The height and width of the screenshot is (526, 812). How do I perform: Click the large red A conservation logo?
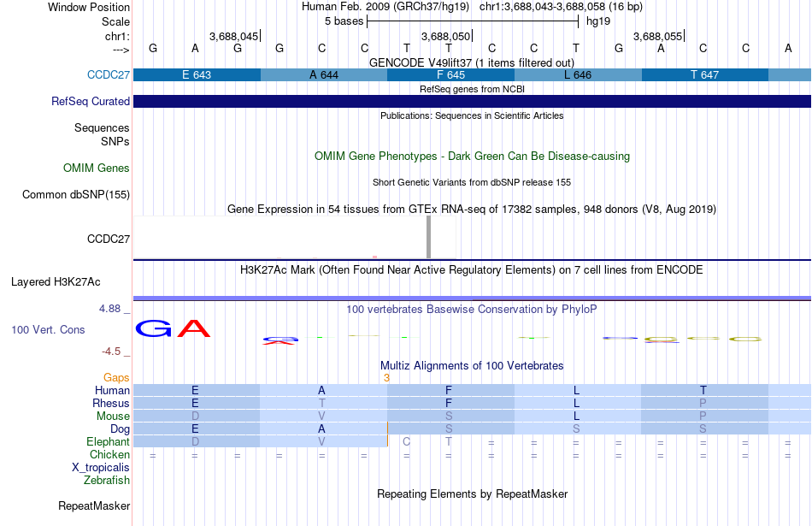(194, 328)
